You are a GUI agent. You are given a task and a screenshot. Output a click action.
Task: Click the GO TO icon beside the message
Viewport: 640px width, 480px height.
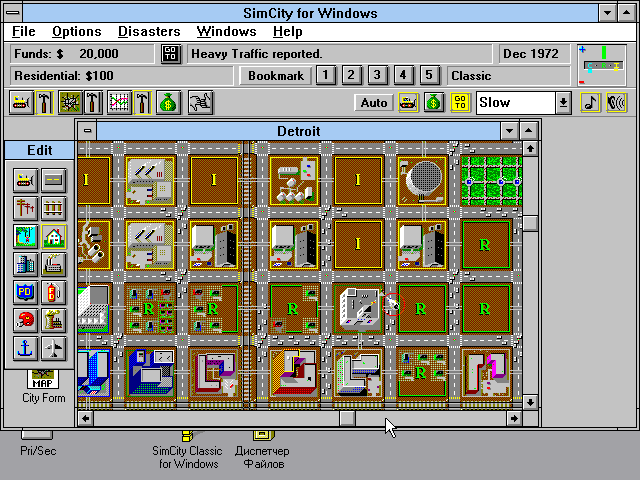tap(171, 54)
